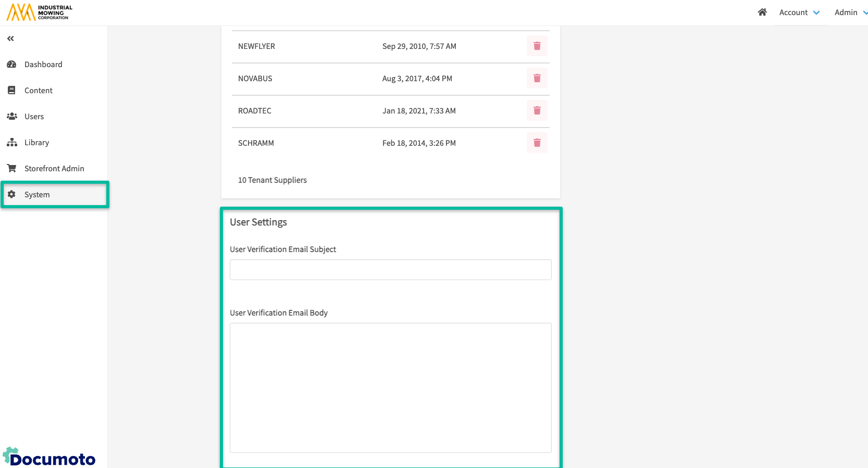Click the Industrial Mowing Corporation logo

[x=40, y=12]
